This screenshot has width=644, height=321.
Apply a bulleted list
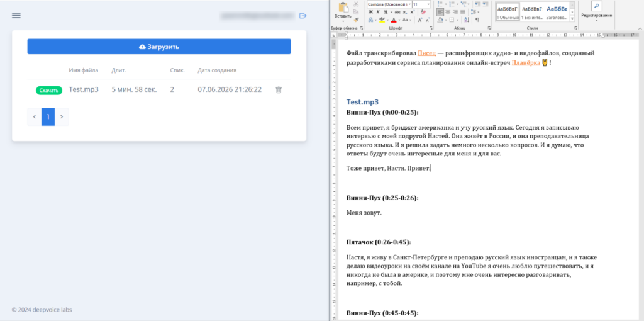440,4
